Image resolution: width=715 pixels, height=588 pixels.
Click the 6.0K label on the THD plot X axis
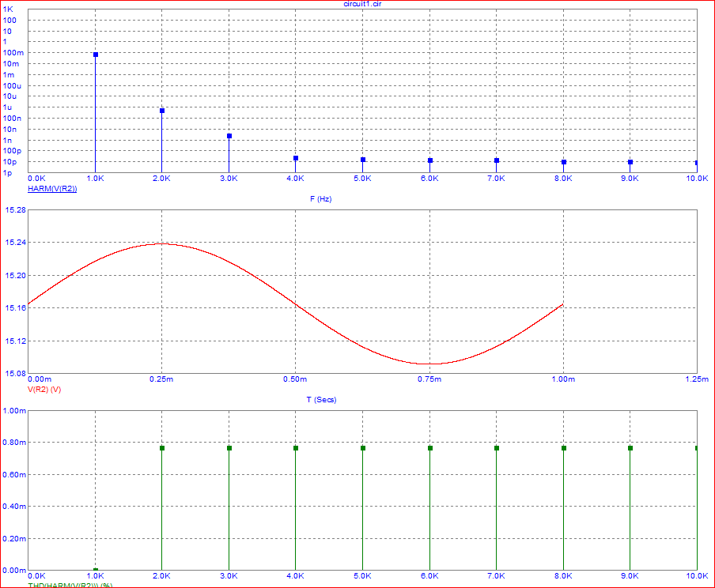(x=429, y=576)
